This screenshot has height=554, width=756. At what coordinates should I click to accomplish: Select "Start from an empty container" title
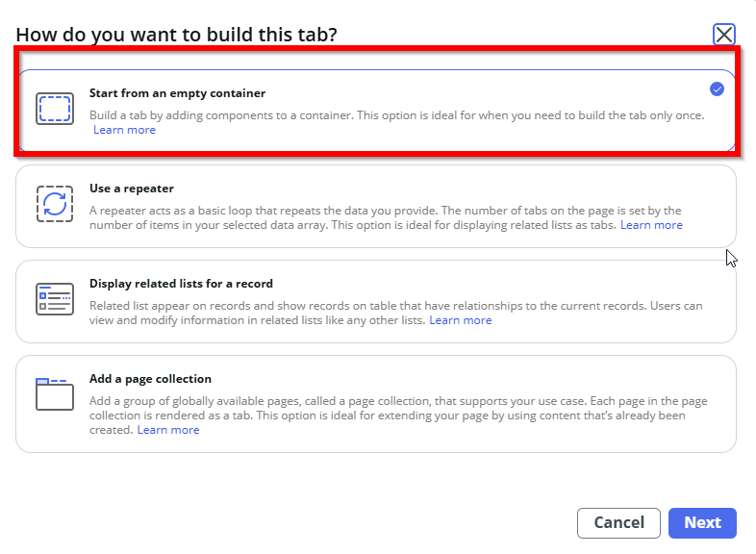click(x=177, y=93)
